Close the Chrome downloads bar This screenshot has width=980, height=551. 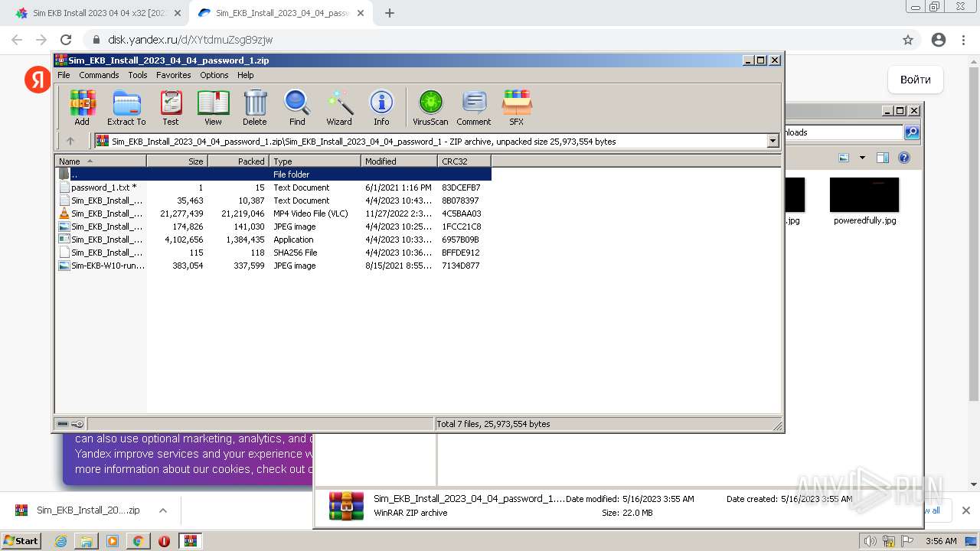tap(965, 510)
